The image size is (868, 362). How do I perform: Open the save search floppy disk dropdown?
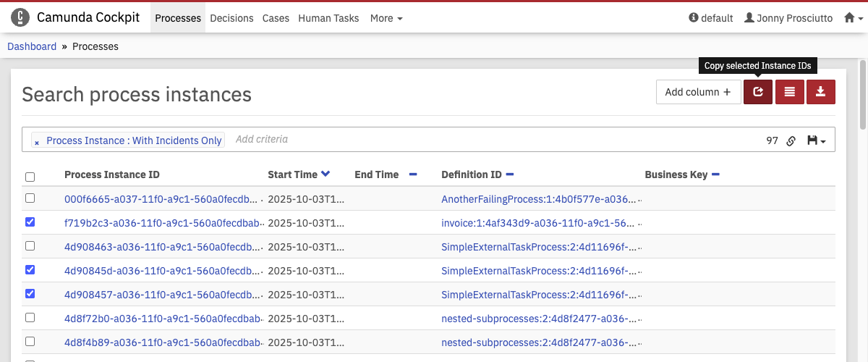(x=815, y=140)
